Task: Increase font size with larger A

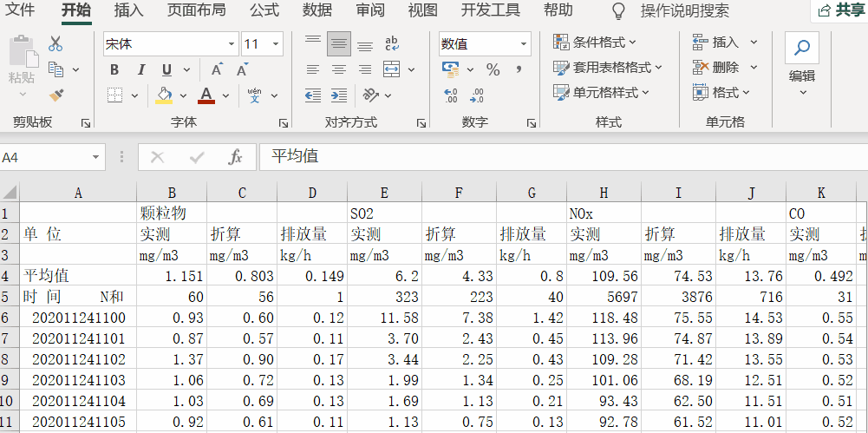Action: [217, 69]
